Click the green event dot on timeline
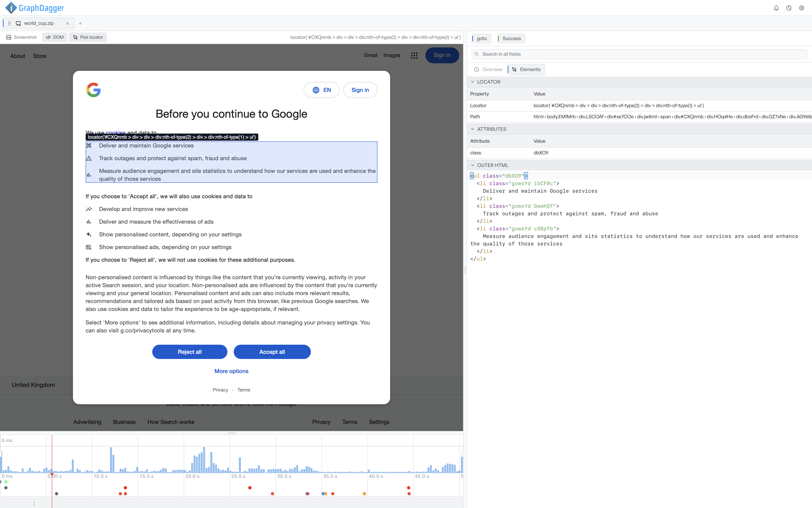Screen dimensions: 812x508 click(6, 482)
